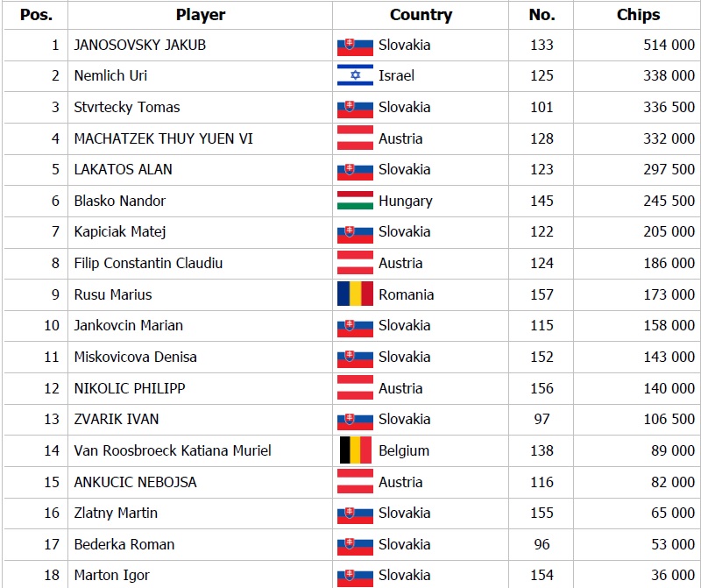This screenshot has width=701, height=588.
Task: Click player name Blasko Nandor
Action: coord(120,201)
